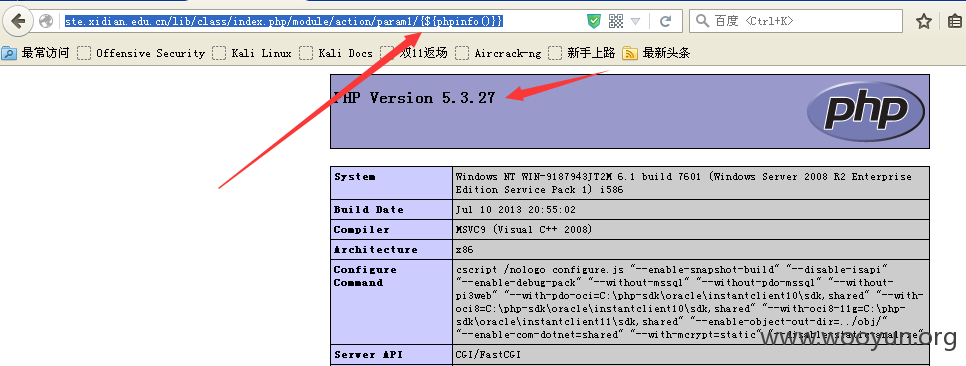Screen dimensions: 966x366
Task: Click the PHP Version 5.3.27 heading
Action: (414, 98)
